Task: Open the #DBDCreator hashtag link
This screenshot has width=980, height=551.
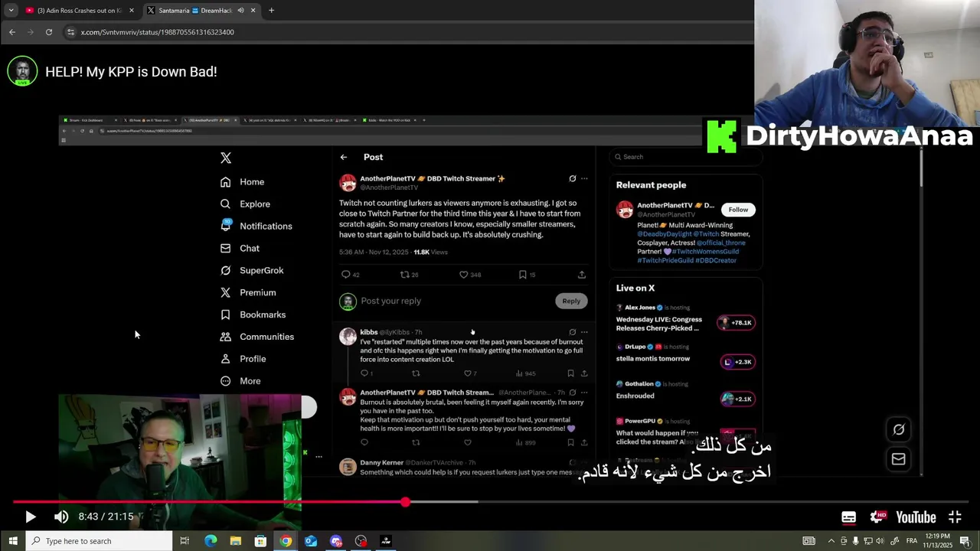Action: pos(716,260)
